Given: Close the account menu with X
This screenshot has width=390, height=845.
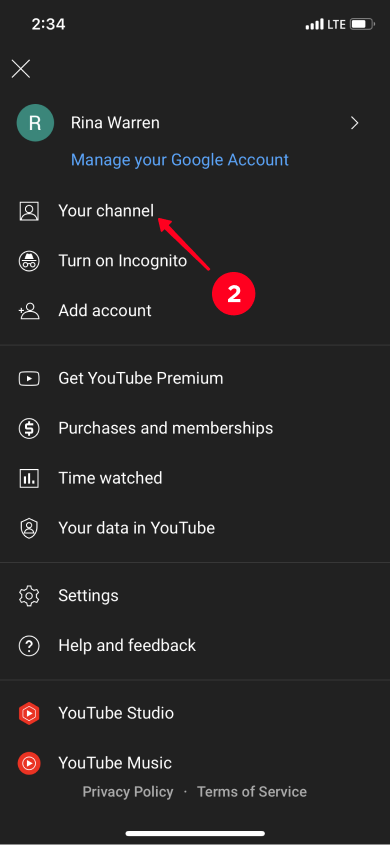Looking at the screenshot, I should (21, 69).
